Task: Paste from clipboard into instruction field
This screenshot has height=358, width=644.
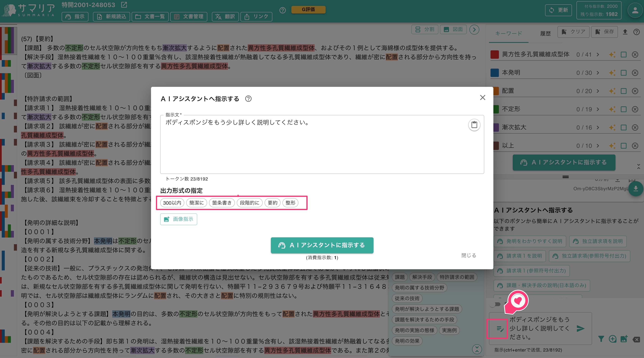Action: 474,125
